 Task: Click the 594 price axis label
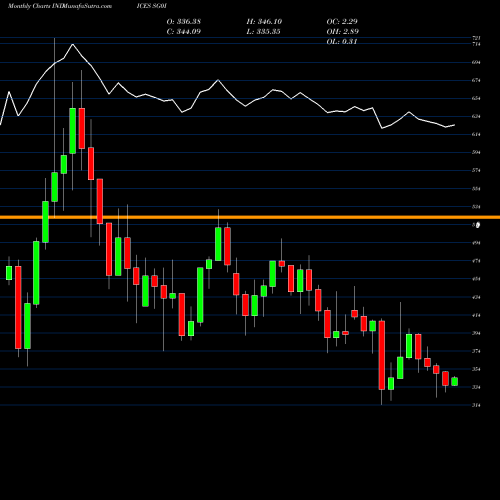coord(476,152)
